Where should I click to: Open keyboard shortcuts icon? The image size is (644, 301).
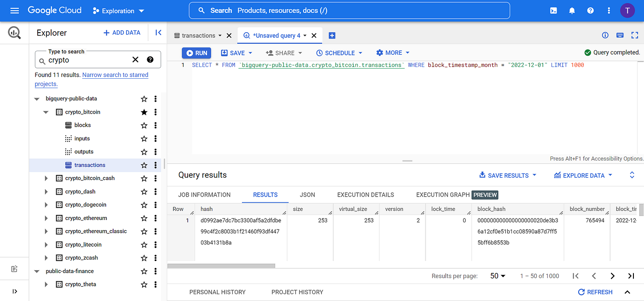click(620, 35)
